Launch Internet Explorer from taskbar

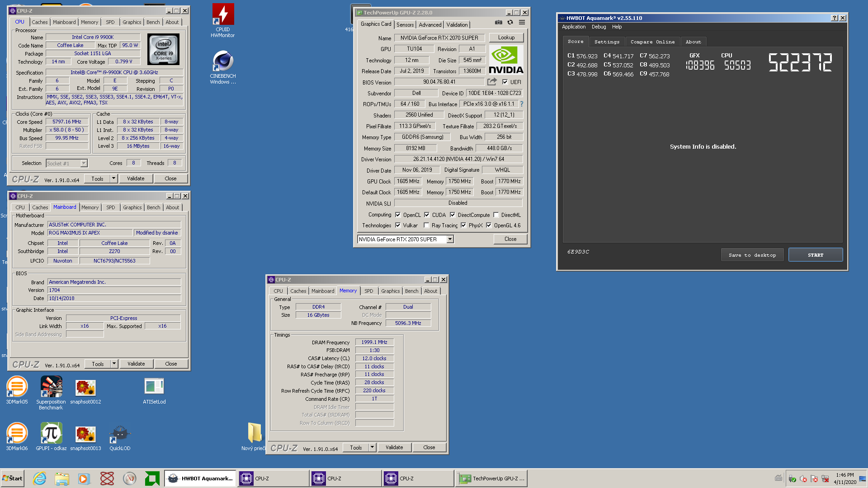(40, 479)
